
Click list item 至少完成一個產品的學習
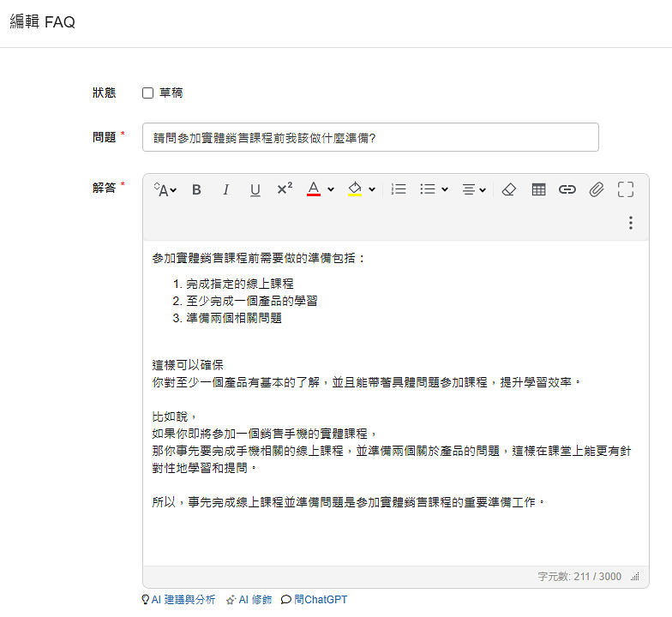(252, 301)
